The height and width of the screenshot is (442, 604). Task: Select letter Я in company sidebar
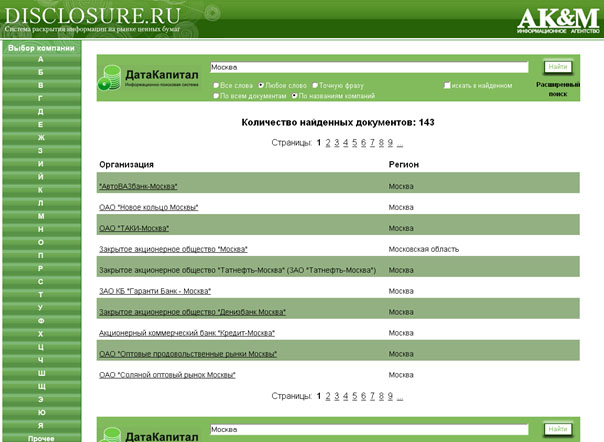41,425
